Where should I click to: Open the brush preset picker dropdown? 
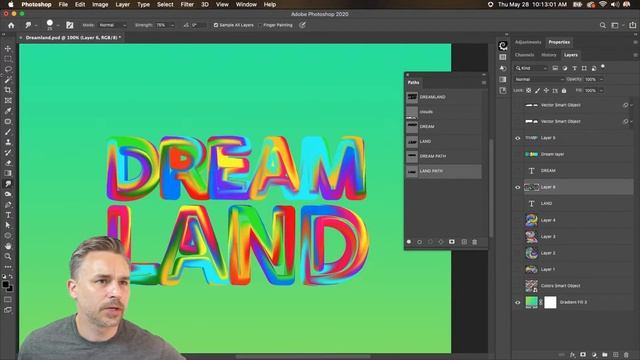[x=58, y=25]
